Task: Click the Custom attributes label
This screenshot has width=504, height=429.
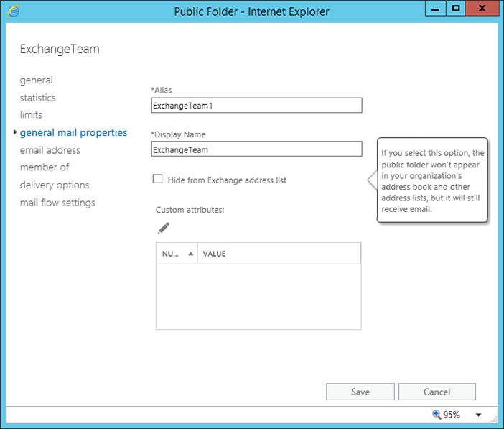Action: 190,210
